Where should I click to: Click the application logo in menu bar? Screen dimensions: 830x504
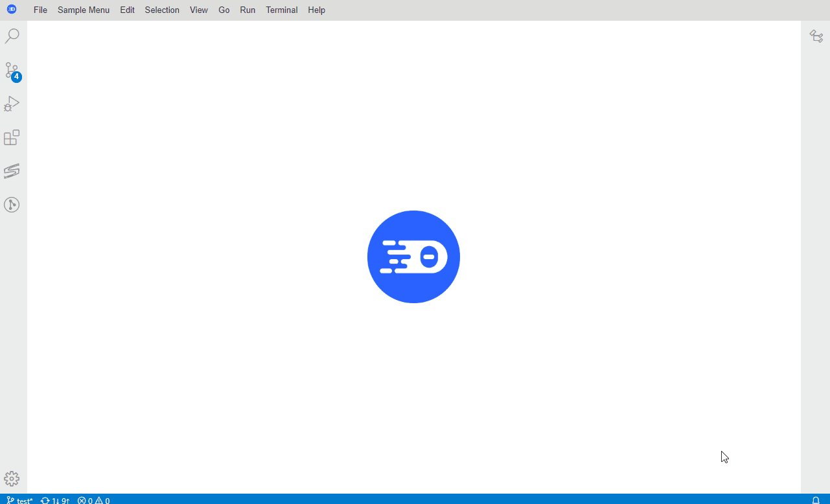tap(12, 10)
